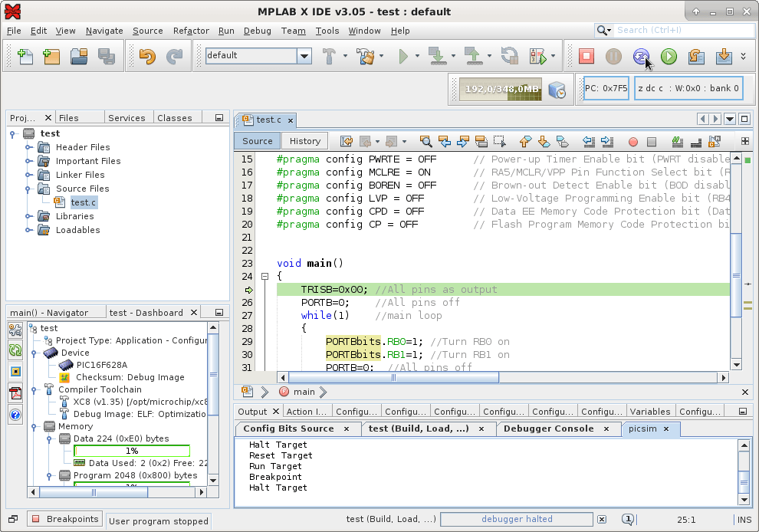Toggle the red breakpoint record macro icon

pos(632,142)
